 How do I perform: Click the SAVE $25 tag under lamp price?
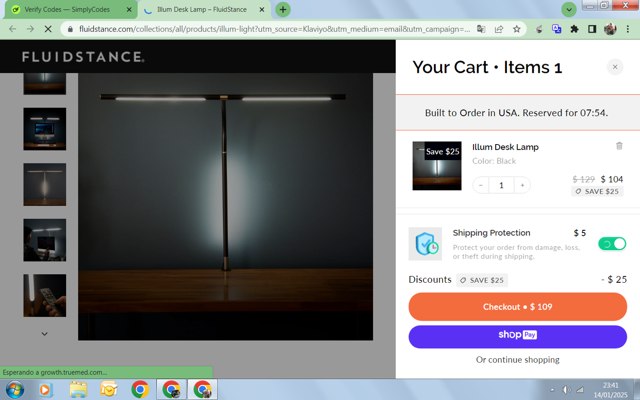[597, 191]
